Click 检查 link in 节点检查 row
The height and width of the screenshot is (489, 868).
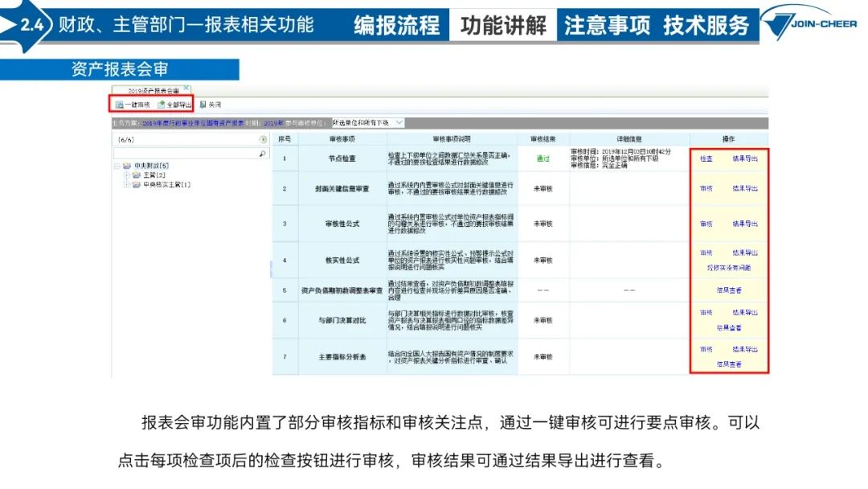click(x=706, y=158)
